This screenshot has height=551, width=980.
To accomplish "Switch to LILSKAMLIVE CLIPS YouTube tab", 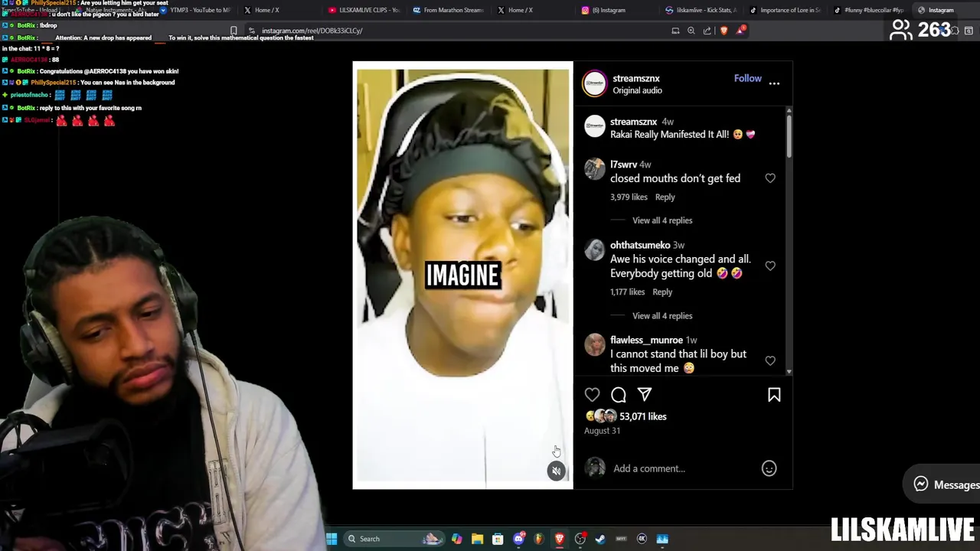I will click(x=364, y=10).
